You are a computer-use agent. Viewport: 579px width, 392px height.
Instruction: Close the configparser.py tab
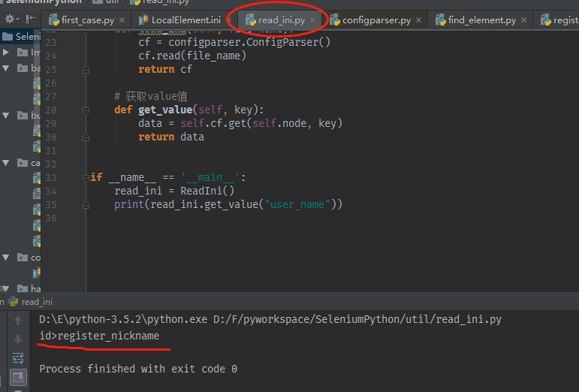tap(418, 20)
